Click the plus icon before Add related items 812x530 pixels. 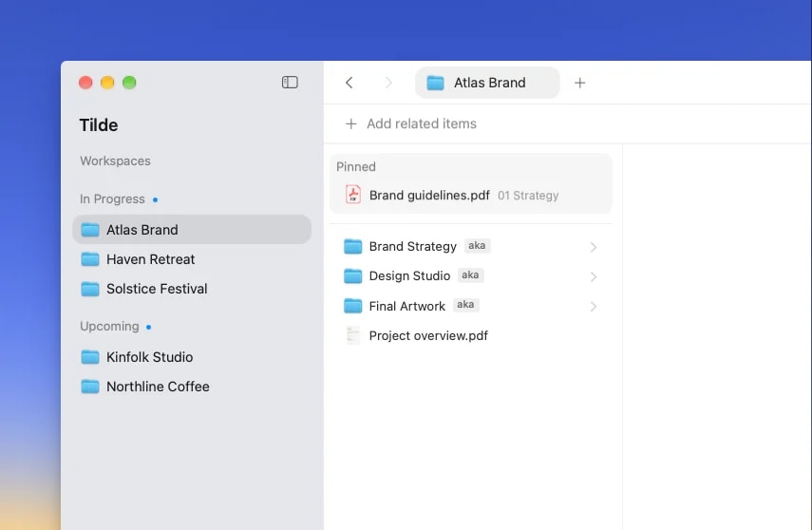pyautogui.click(x=351, y=123)
